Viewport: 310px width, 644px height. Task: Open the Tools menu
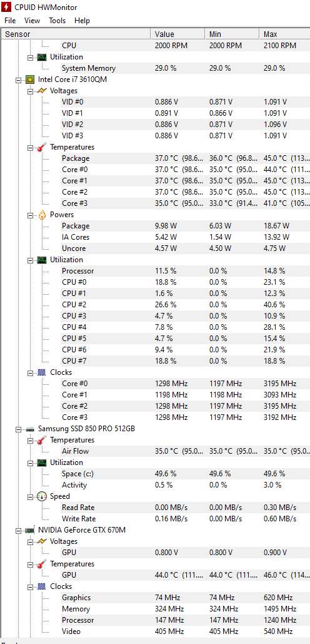click(x=57, y=21)
